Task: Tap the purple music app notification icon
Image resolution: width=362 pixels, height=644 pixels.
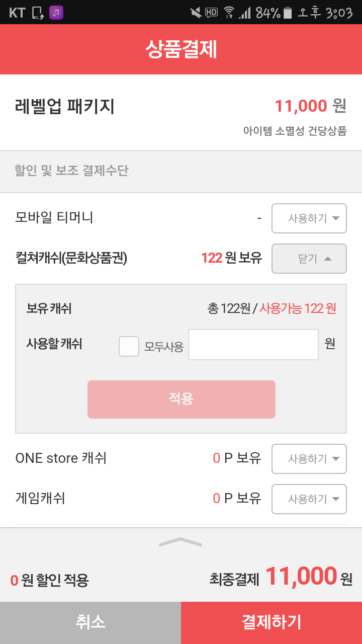Action: pyautogui.click(x=56, y=13)
